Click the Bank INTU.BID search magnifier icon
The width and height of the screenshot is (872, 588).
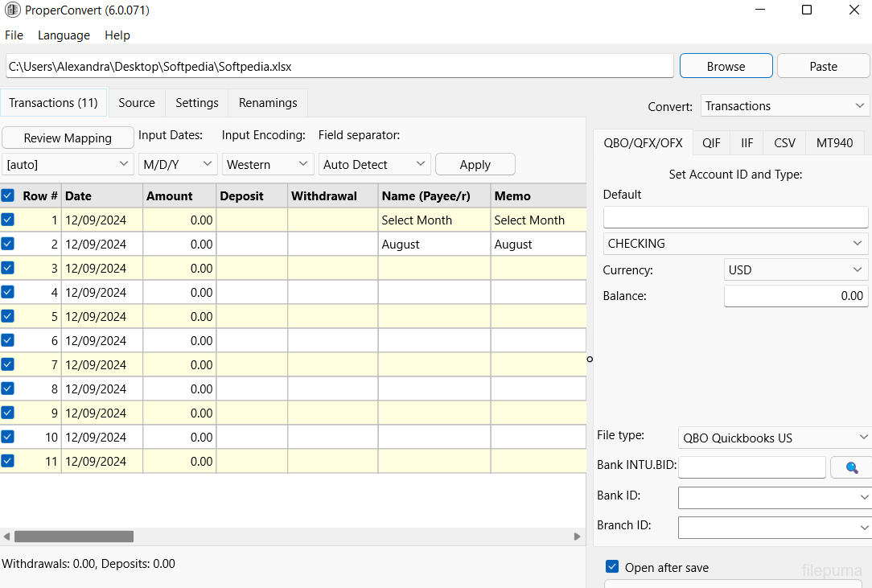coord(851,467)
